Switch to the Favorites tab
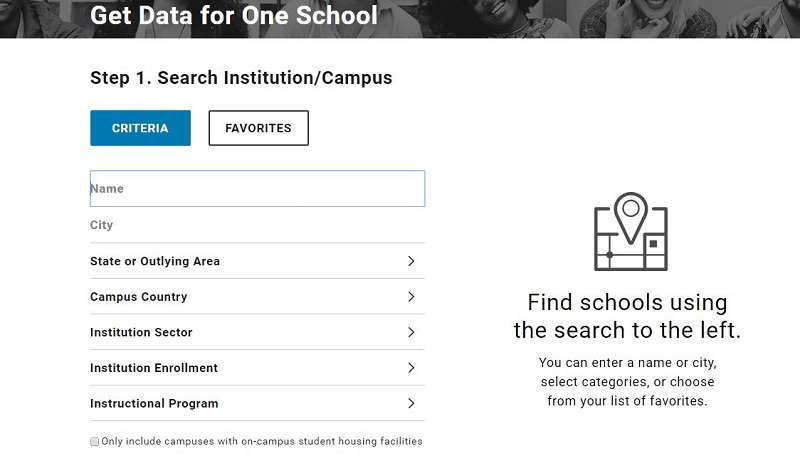Image resolution: width=800 pixels, height=468 pixels. point(258,128)
